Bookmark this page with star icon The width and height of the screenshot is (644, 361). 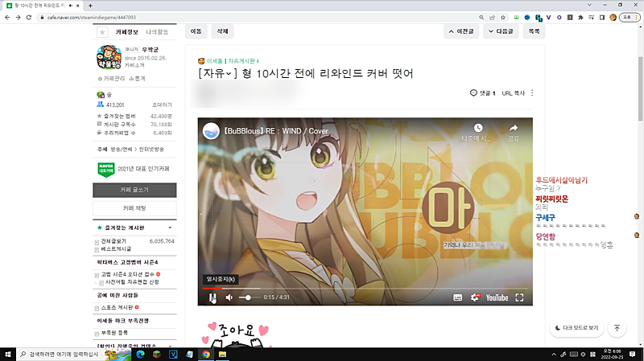tap(503, 17)
